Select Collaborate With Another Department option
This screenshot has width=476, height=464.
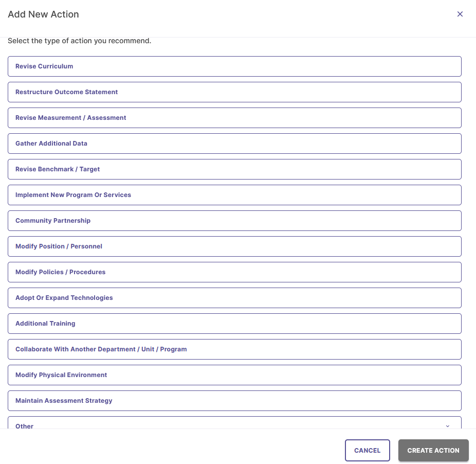coord(234,349)
